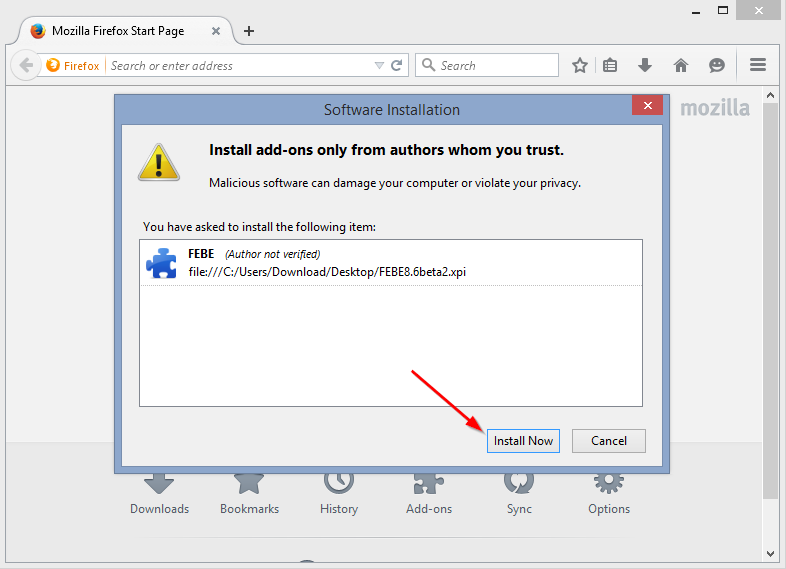
Task: Open History from start page
Action: 339,495
